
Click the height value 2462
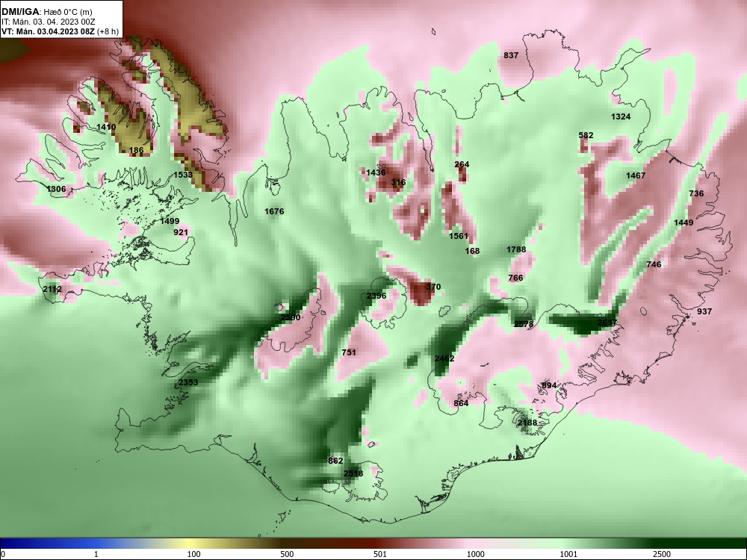click(x=444, y=358)
